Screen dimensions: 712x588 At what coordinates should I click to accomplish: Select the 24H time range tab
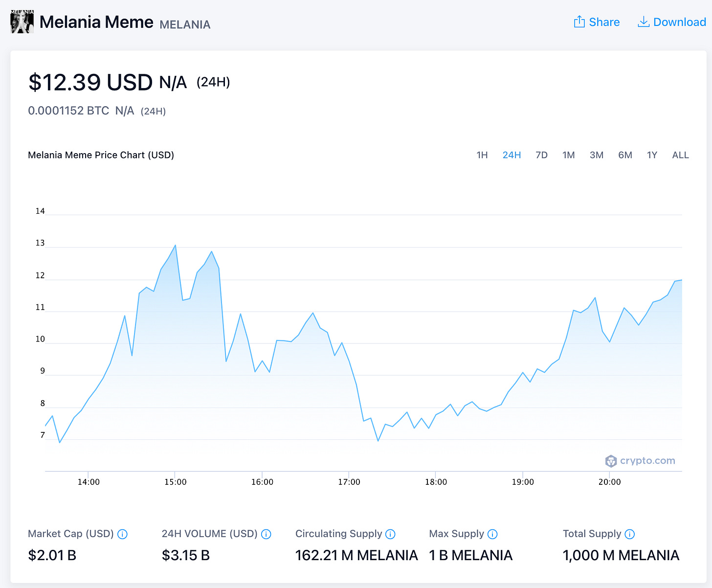point(512,155)
